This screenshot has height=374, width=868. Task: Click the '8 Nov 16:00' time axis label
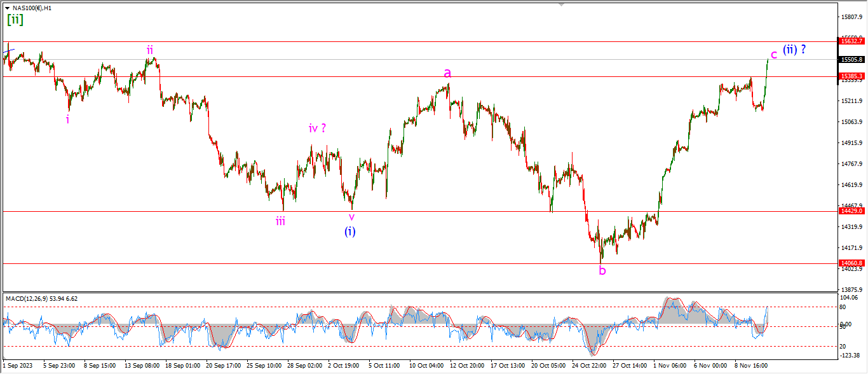coord(751,366)
